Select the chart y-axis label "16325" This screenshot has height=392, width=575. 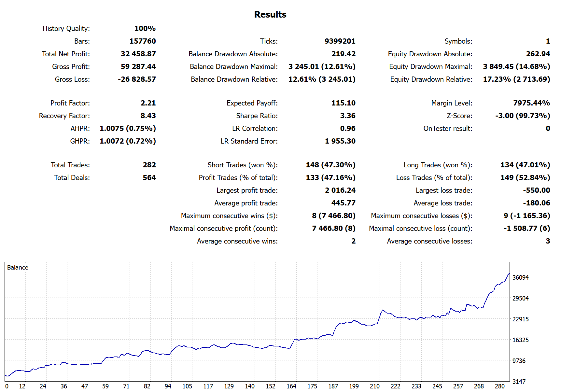[x=521, y=340]
